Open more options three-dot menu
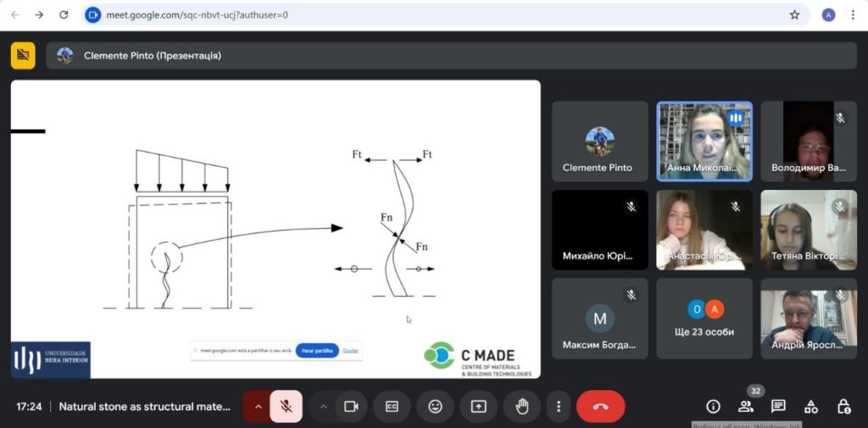This screenshot has width=868, height=428. pos(559,407)
